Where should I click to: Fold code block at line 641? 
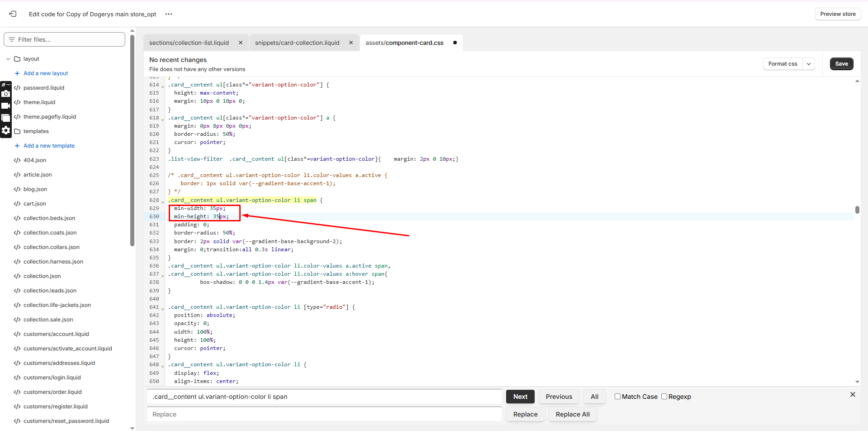[x=163, y=308]
